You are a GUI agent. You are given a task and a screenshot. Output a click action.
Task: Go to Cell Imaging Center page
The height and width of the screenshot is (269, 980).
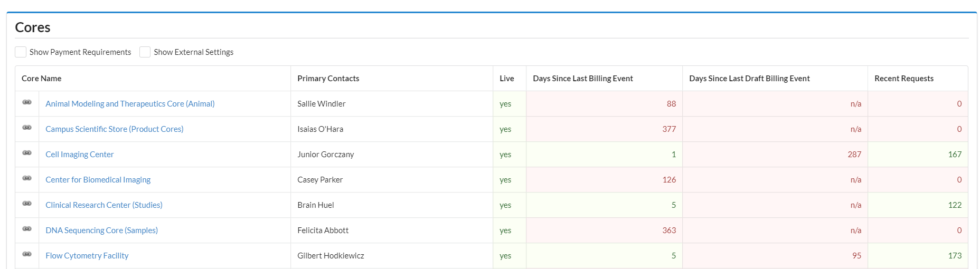pyautogui.click(x=79, y=155)
